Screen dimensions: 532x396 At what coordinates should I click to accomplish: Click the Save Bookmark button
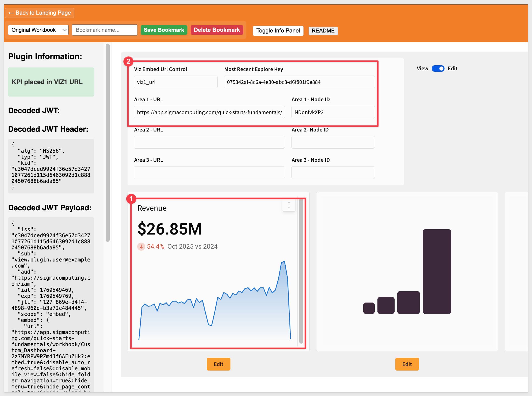coord(164,30)
